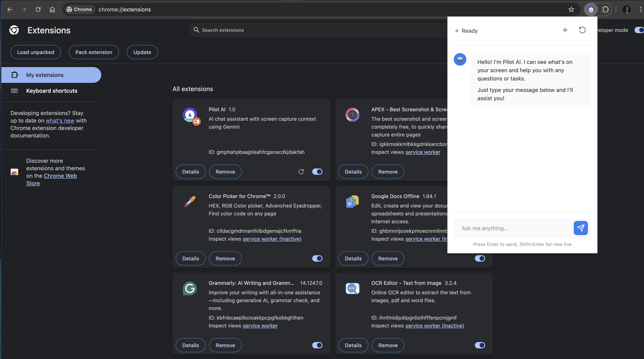Click the Ready status label
644x359 pixels.
(x=469, y=31)
